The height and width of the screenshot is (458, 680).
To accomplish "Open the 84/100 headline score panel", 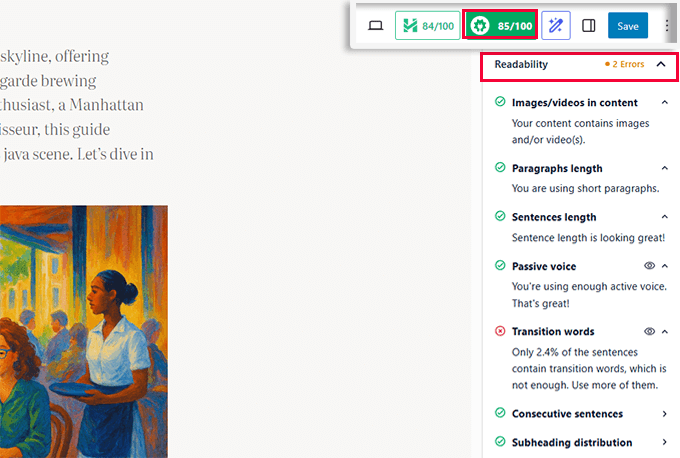I will tap(426, 26).
